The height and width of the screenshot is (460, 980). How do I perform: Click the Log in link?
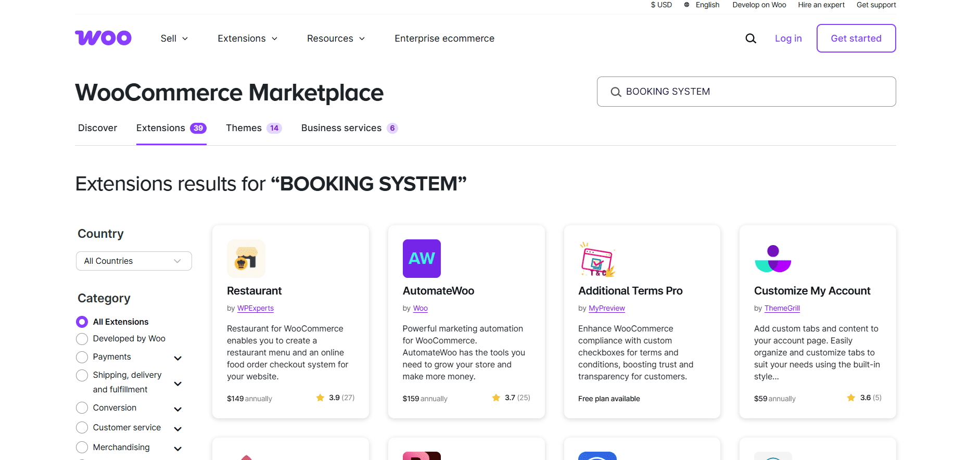pos(788,39)
